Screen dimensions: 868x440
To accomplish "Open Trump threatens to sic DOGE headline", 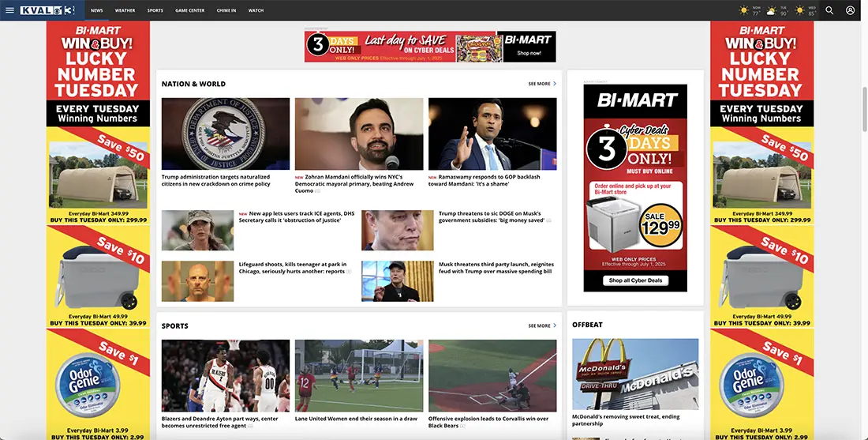I will click(x=492, y=216).
